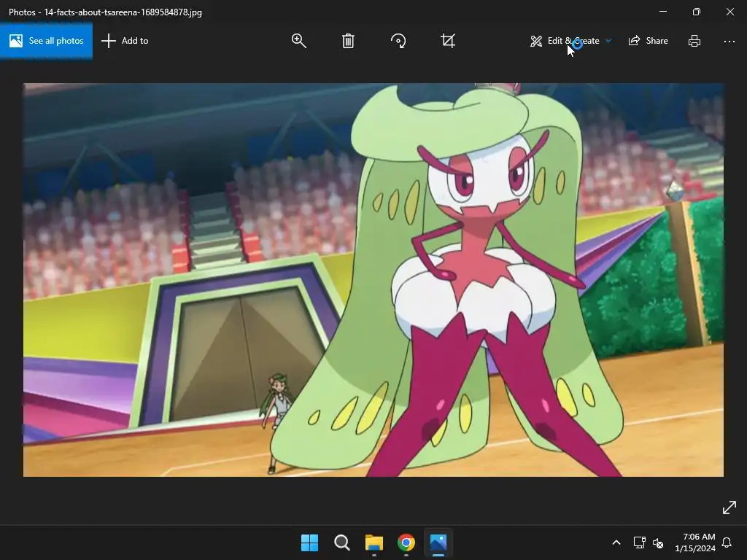Close the Photos window
747x560 pixels.
tap(729, 12)
